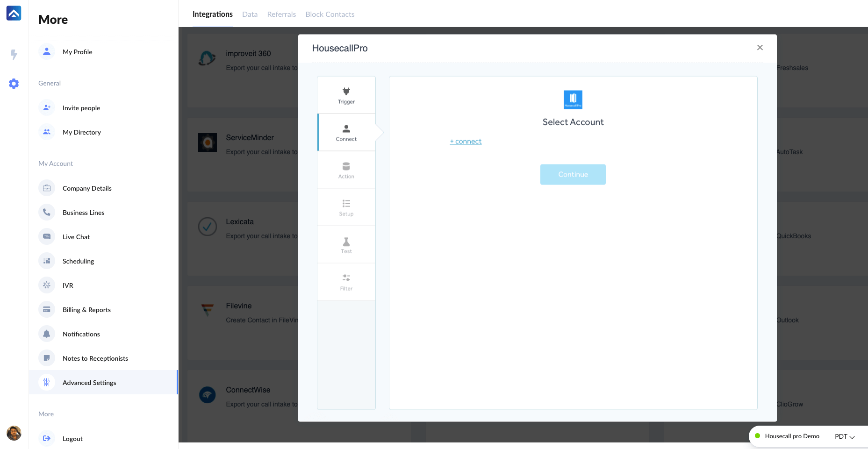Switch to the Integrations tab
This screenshot has height=449, width=868.
213,14
